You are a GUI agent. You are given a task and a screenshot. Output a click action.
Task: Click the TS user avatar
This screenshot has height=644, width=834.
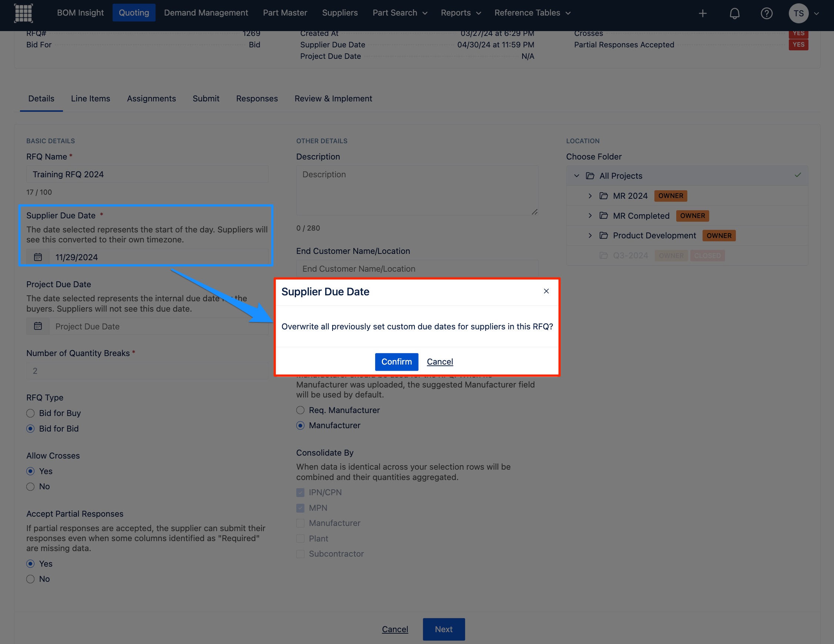798,13
